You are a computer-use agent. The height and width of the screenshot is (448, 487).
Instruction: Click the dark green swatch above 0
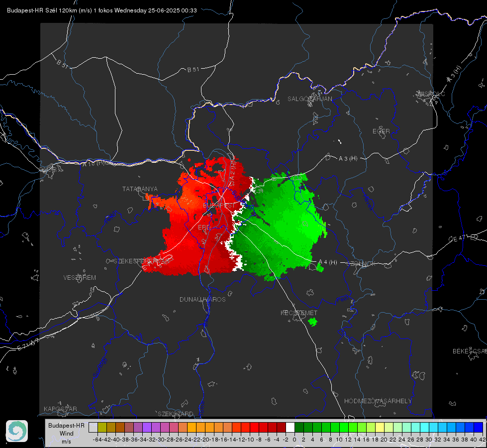pyautogui.click(x=299, y=428)
